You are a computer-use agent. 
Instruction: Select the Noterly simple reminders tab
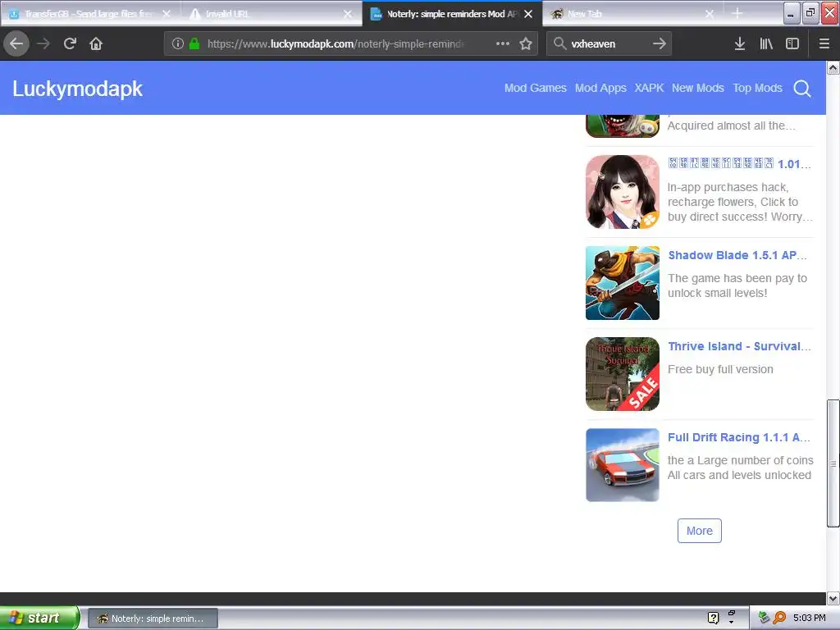pos(452,14)
